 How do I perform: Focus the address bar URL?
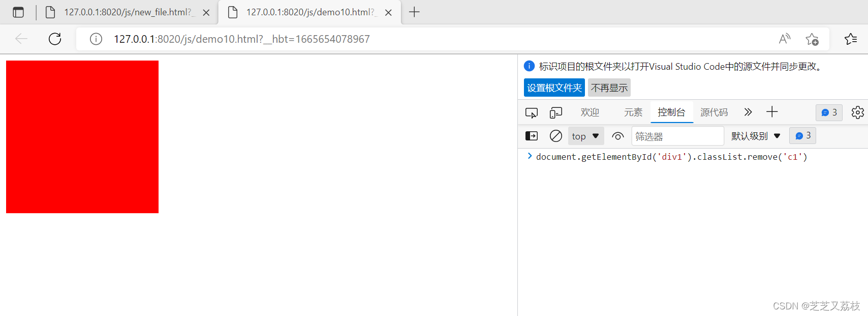[x=242, y=39]
